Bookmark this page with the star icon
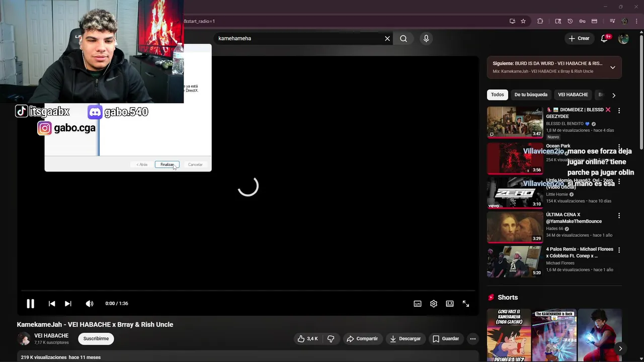This screenshot has width=644, height=362. pyautogui.click(x=523, y=21)
